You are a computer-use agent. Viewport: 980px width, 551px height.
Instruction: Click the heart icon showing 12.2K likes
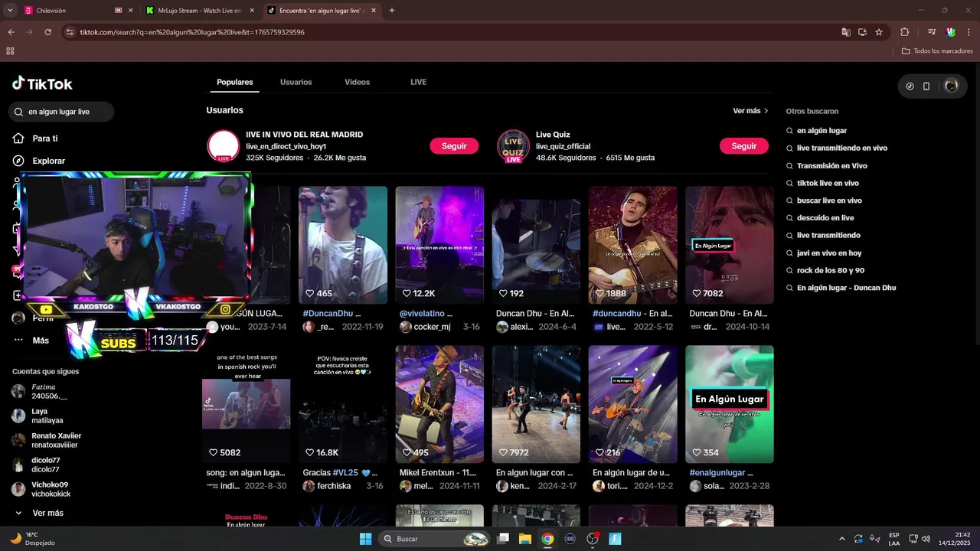407,293
